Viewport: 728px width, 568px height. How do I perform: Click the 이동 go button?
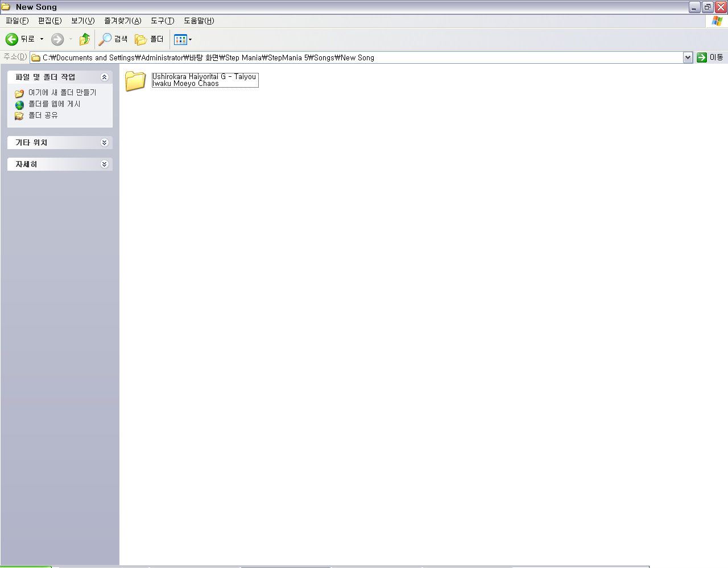710,57
